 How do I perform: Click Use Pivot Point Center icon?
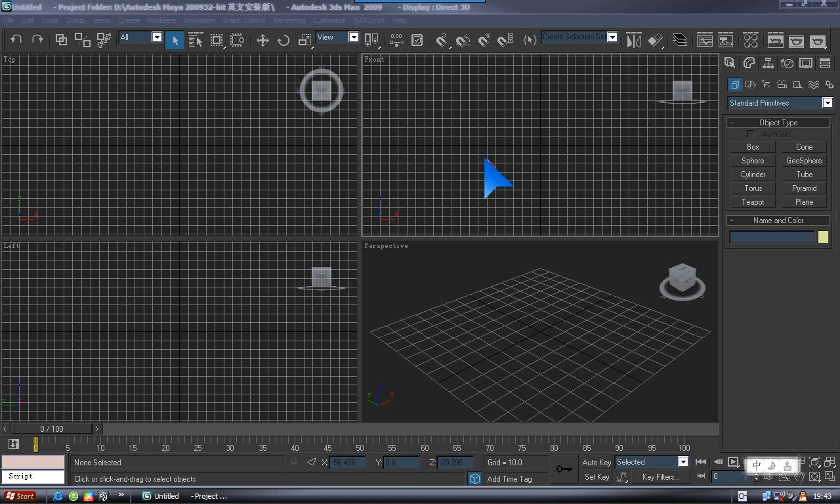(x=371, y=40)
